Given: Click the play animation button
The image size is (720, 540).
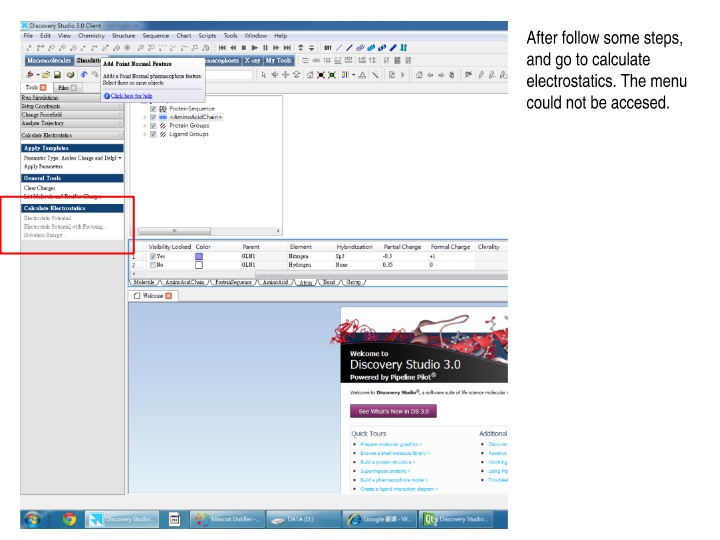Looking at the screenshot, I should tap(254, 48).
